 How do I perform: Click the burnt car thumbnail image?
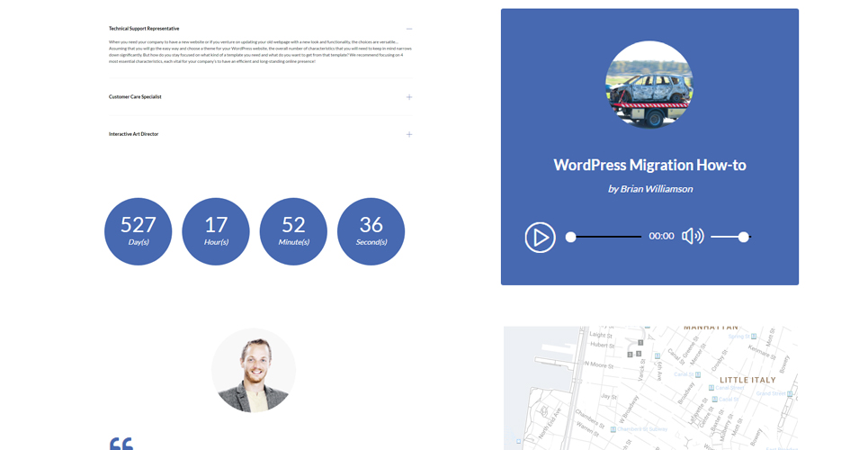pyautogui.click(x=649, y=85)
